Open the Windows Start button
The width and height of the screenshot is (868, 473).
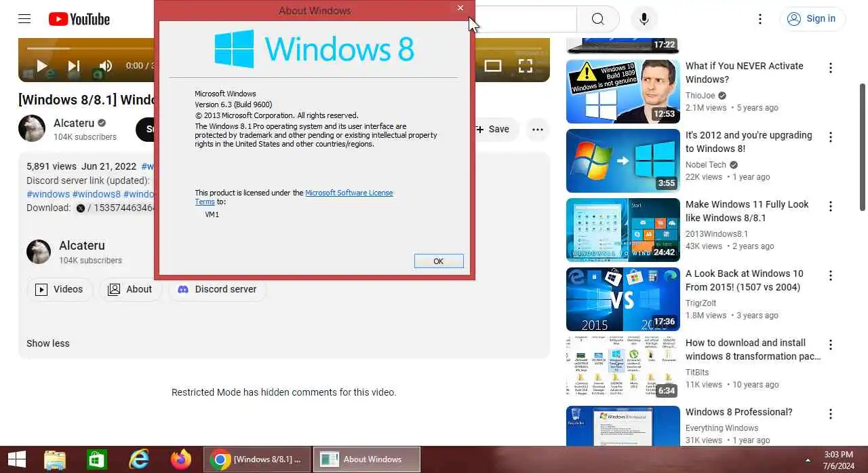coord(17,459)
